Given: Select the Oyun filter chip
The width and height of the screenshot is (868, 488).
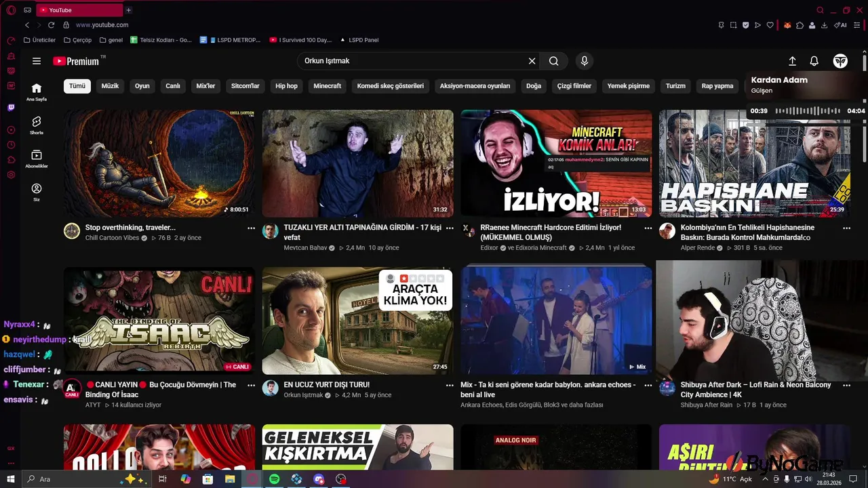Looking at the screenshot, I should point(142,86).
